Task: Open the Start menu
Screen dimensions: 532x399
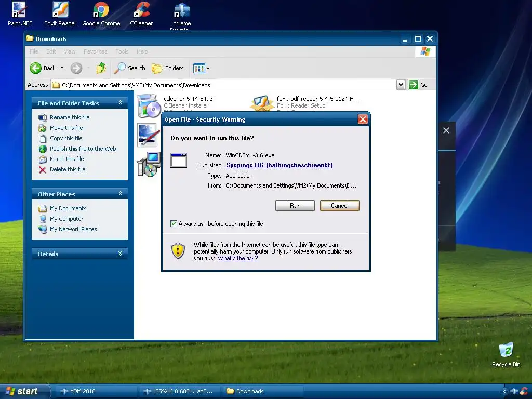Action: [x=24, y=391]
